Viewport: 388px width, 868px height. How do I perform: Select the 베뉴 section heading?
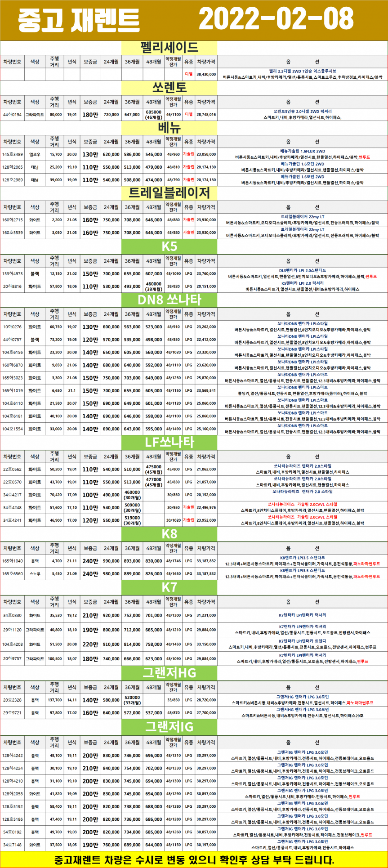click(x=169, y=127)
